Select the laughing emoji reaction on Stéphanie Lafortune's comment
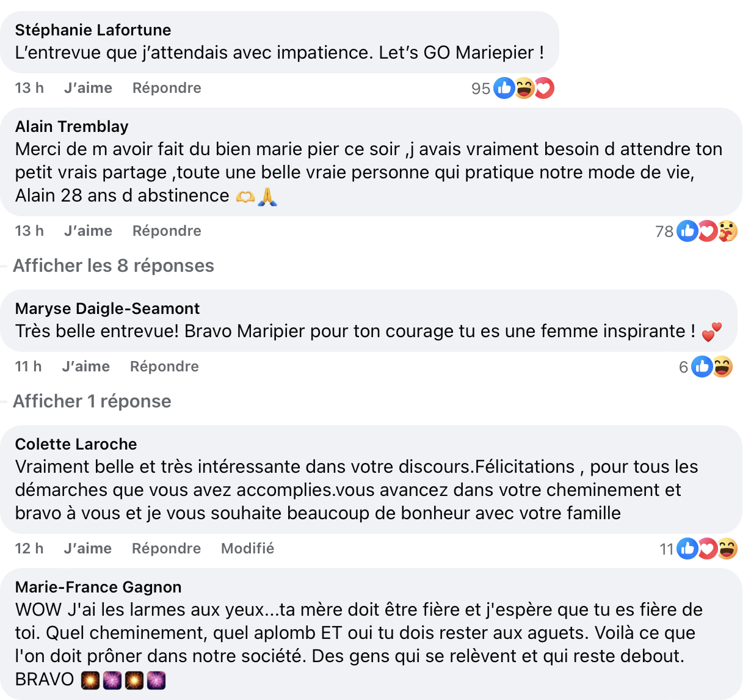 524,87
